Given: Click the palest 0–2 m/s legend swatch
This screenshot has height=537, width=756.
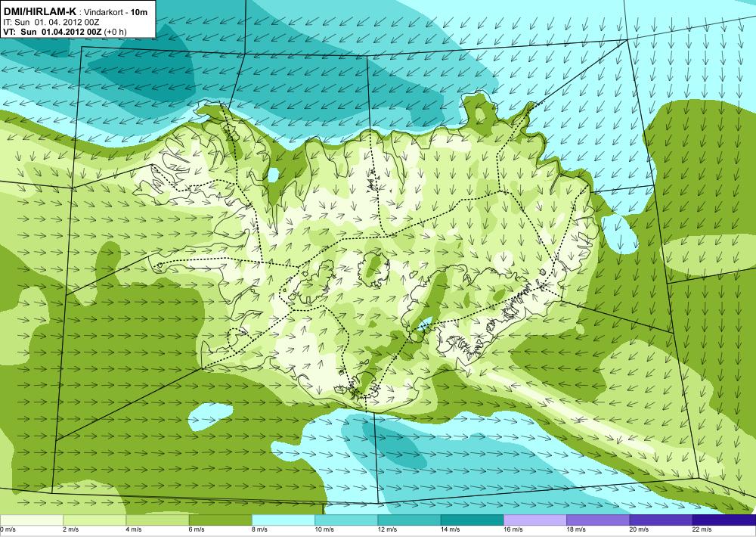Looking at the screenshot, I should (x=31, y=520).
